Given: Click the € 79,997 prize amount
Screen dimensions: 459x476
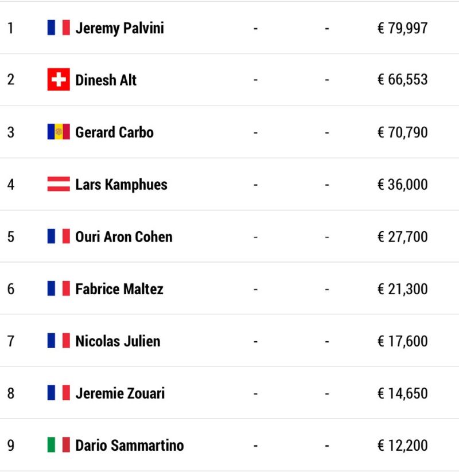Looking at the screenshot, I should coord(403,28).
